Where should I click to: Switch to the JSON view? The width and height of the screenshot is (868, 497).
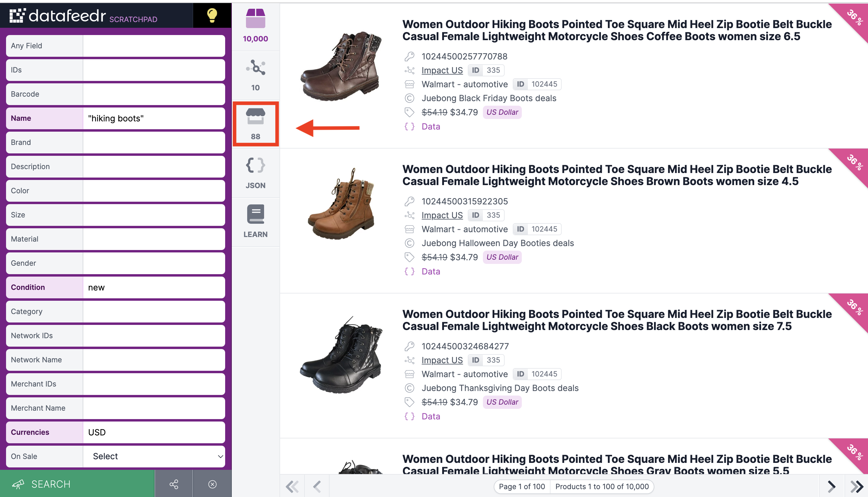(x=255, y=173)
